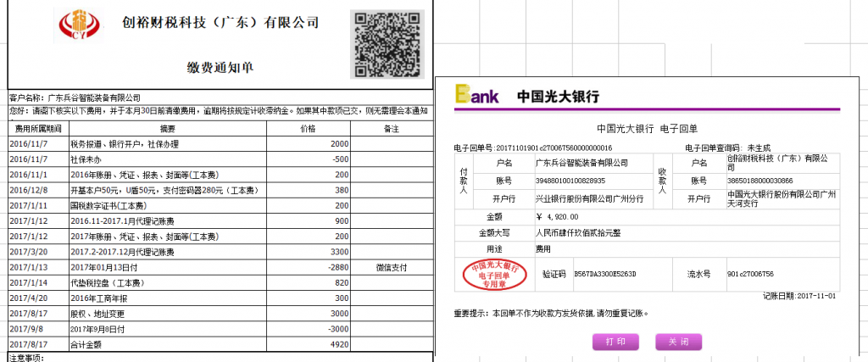
Task: Select payee account 38650188000030866
Action: point(760,181)
